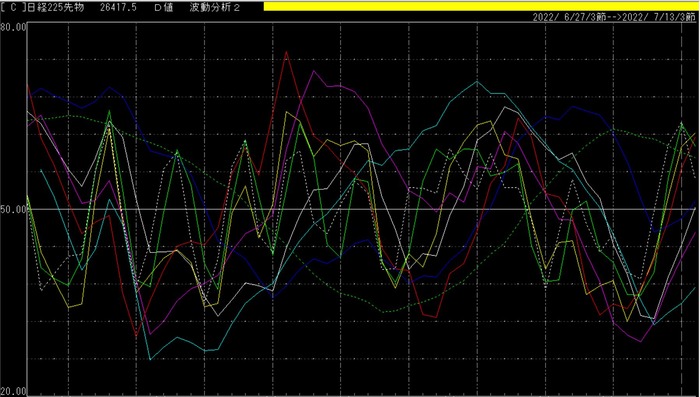Click the date range 2022/6/27 to 2022/7/13
Viewport: 700px width, 397px height.
[x=614, y=17]
